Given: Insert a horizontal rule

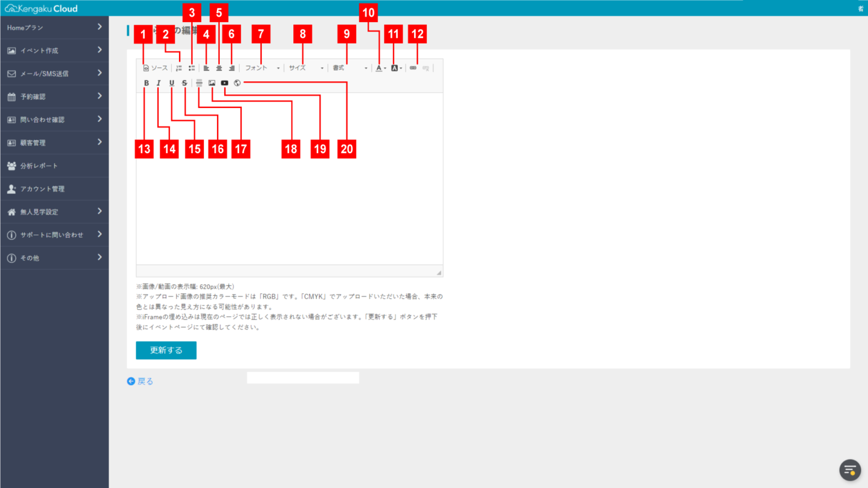Looking at the screenshot, I should (x=198, y=82).
